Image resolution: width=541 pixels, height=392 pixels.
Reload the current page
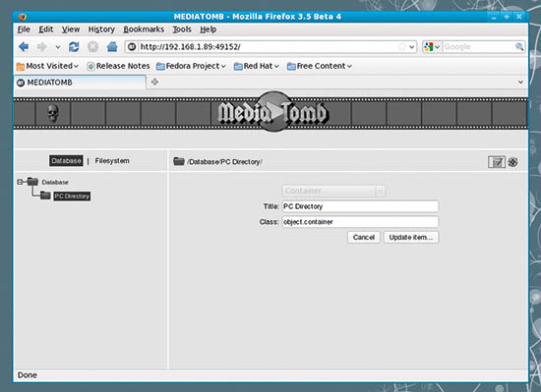click(x=74, y=46)
